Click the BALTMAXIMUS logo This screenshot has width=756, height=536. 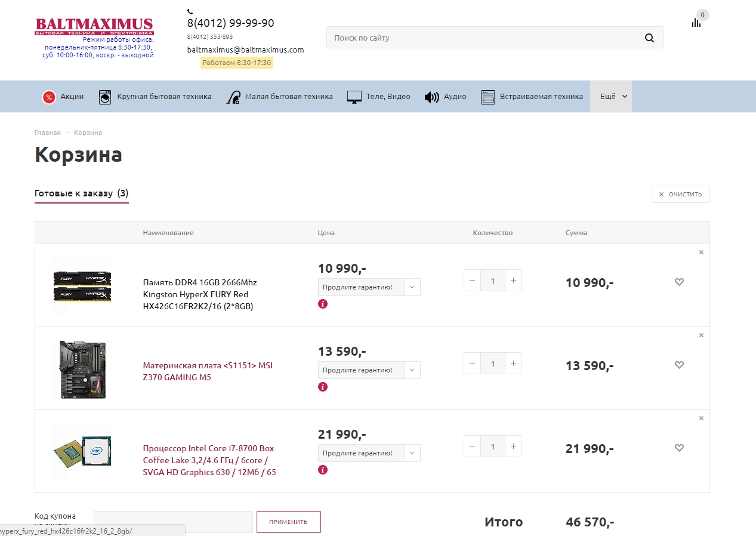pos(94,26)
